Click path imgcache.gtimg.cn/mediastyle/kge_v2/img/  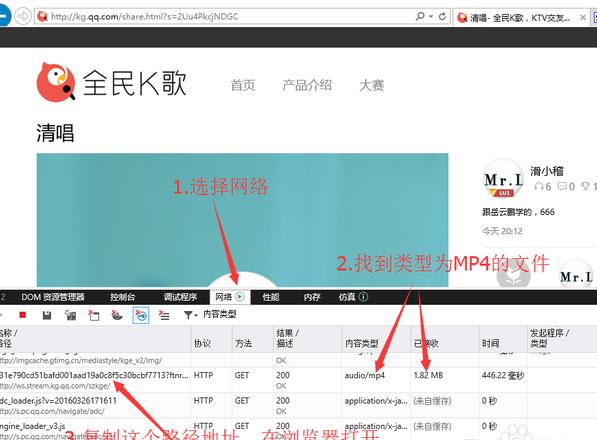(81, 360)
